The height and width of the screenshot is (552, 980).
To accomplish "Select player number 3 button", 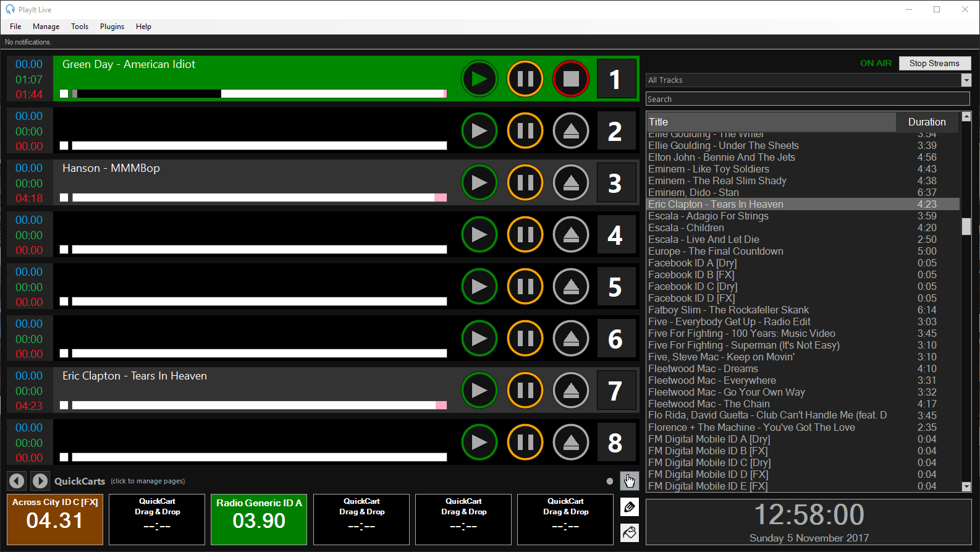I will (x=615, y=183).
